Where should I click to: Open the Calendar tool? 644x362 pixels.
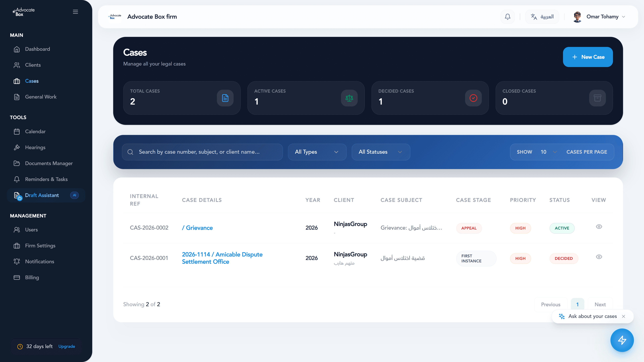[35, 131]
